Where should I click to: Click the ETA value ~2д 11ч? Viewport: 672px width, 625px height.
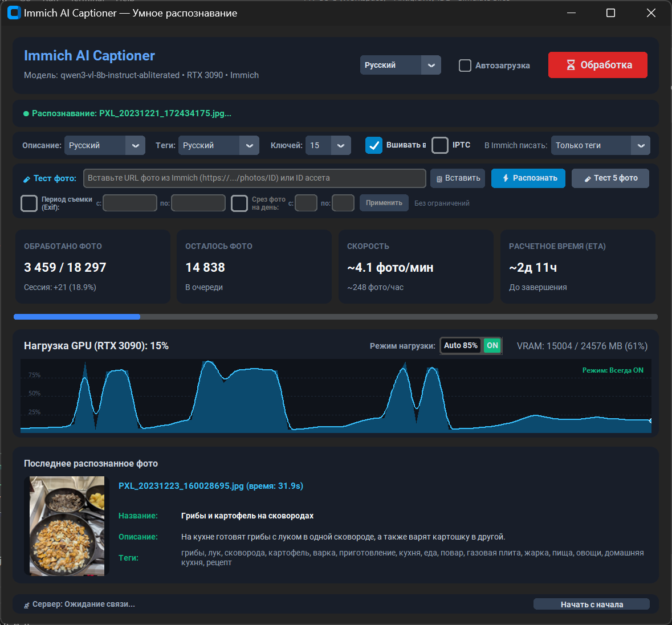click(533, 268)
